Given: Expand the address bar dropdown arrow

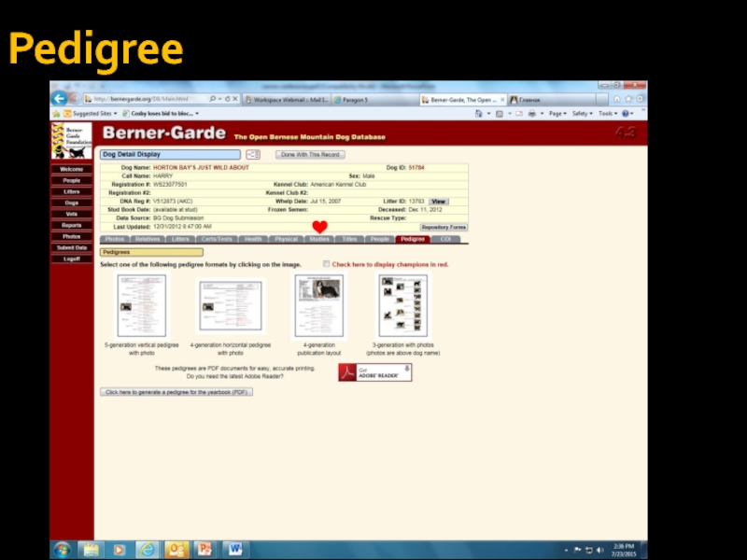Looking at the screenshot, I should (x=220, y=99).
